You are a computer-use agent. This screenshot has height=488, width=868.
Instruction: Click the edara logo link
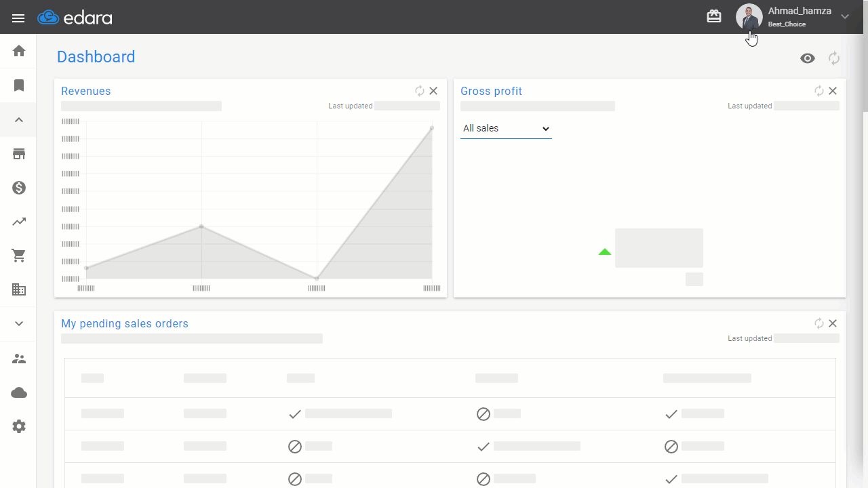point(75,18)
